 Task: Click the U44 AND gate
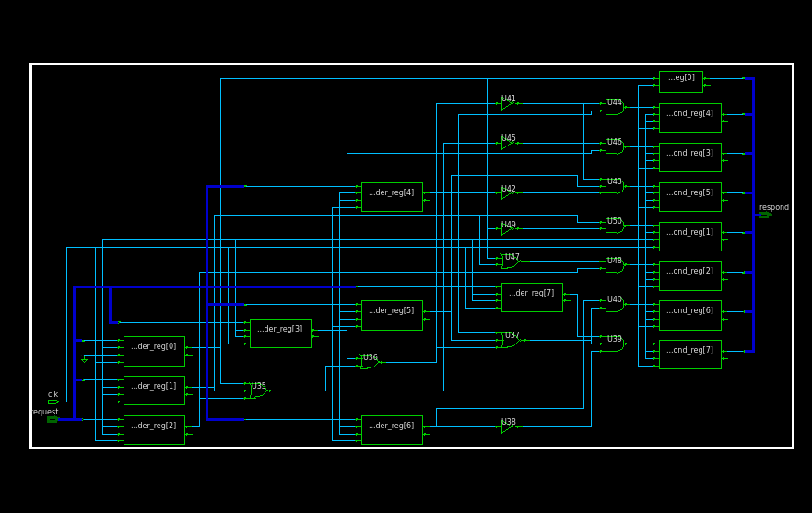tap(614, 109)
